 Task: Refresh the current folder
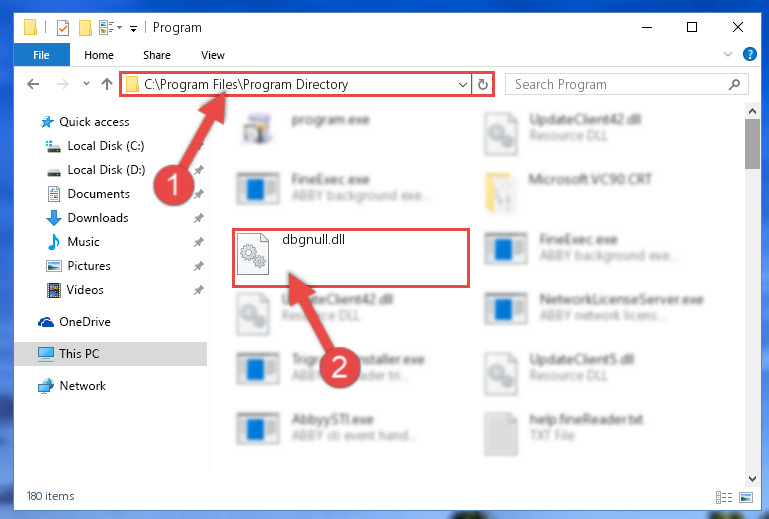pyautogui.click(x=483, y=84)
